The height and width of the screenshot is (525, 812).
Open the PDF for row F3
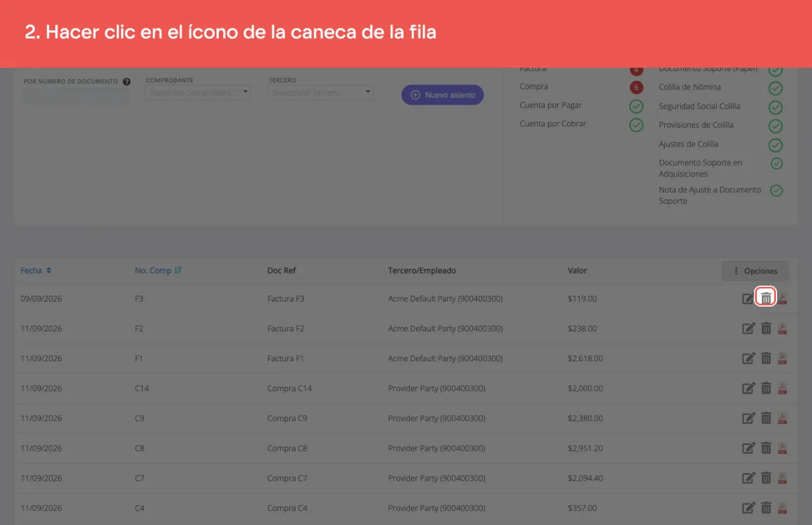[x=783, y=298]
